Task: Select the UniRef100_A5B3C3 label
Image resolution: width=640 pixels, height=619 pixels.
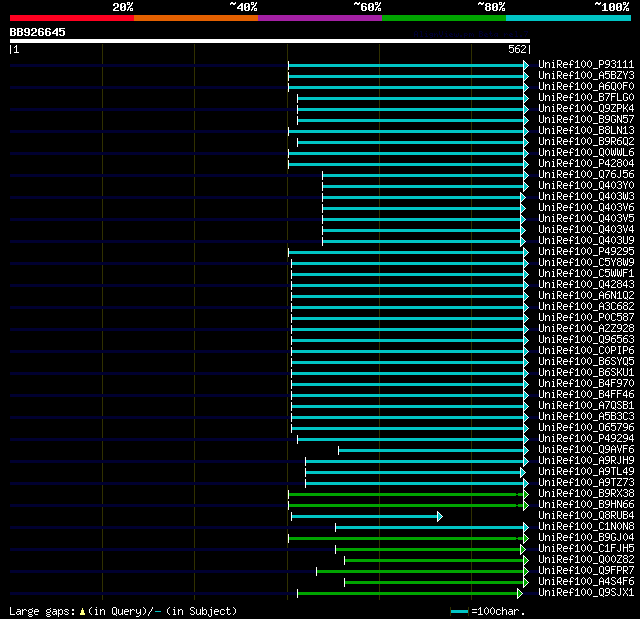Action: pyautogui.click(x=586, y=417)
